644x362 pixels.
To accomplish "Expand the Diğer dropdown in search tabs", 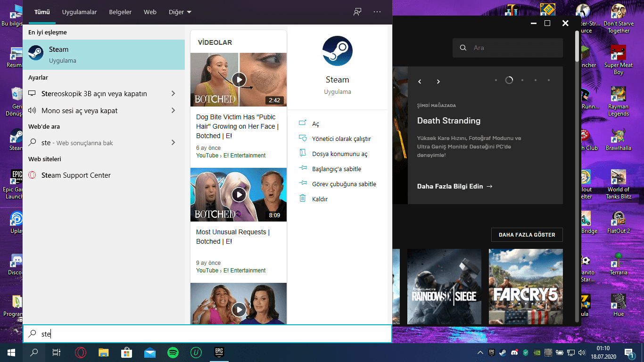I will (180, 12).
